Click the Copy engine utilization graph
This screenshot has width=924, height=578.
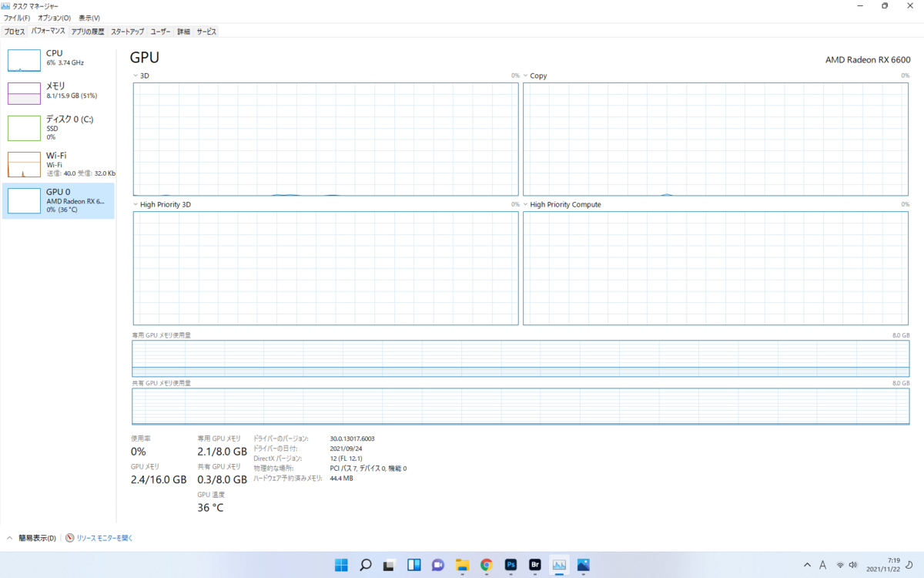716,139
